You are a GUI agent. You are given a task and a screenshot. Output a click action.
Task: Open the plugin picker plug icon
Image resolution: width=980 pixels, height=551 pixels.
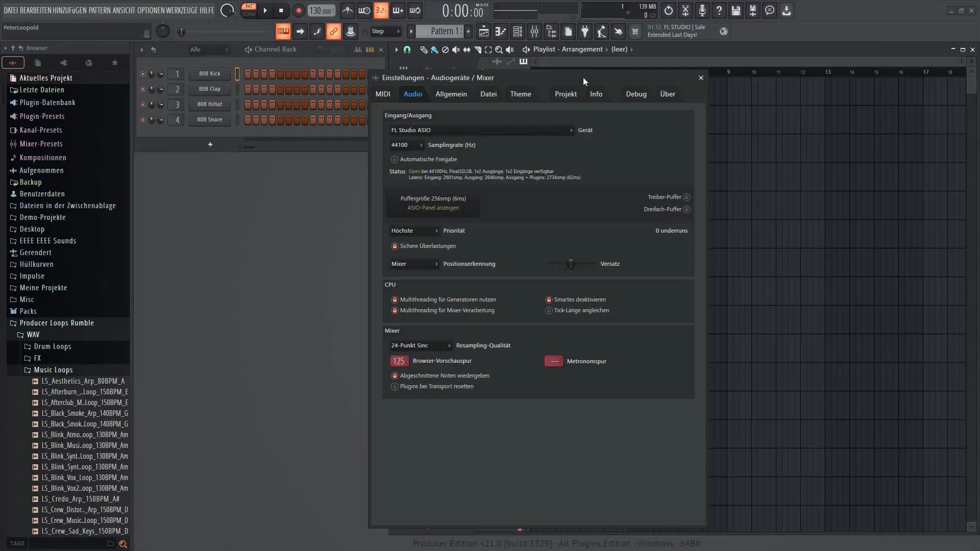pyautogui.click(x=585, y=32)
